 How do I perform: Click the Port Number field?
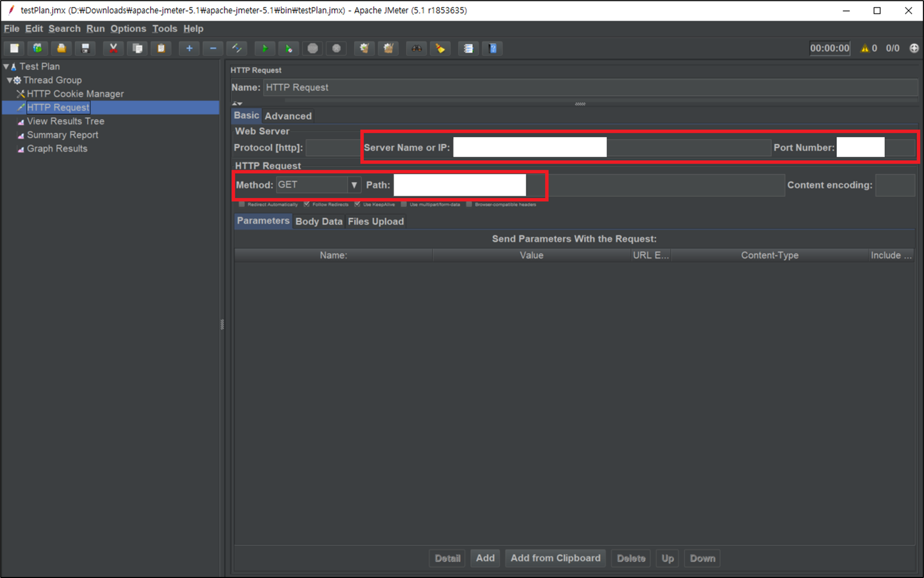pos(876,147)
